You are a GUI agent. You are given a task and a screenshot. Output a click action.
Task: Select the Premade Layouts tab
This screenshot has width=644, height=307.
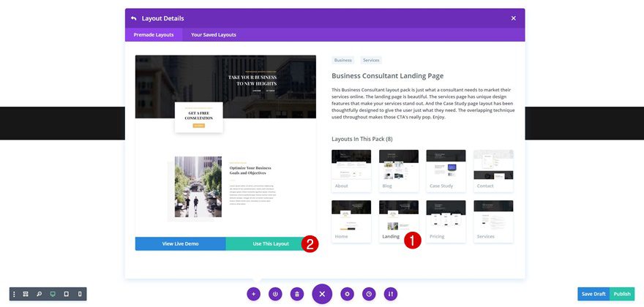pos(154,35)
